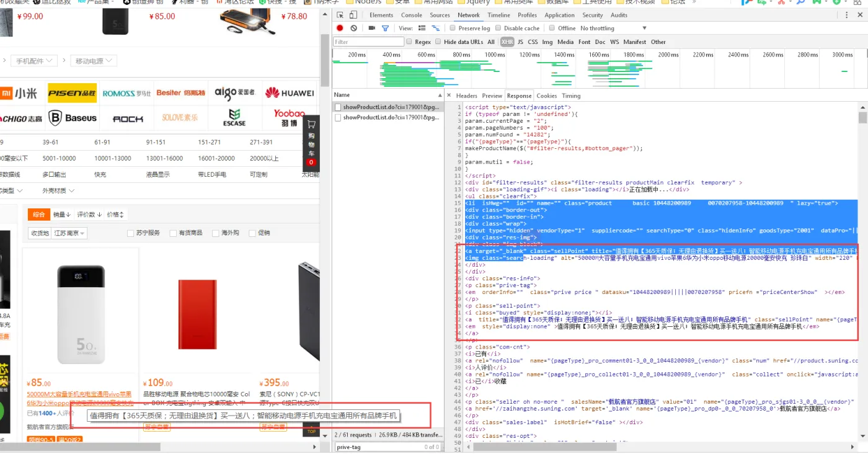Open 江苏 南京 delivery location dropdown
The image size is (868, 454).
(71, 233)
